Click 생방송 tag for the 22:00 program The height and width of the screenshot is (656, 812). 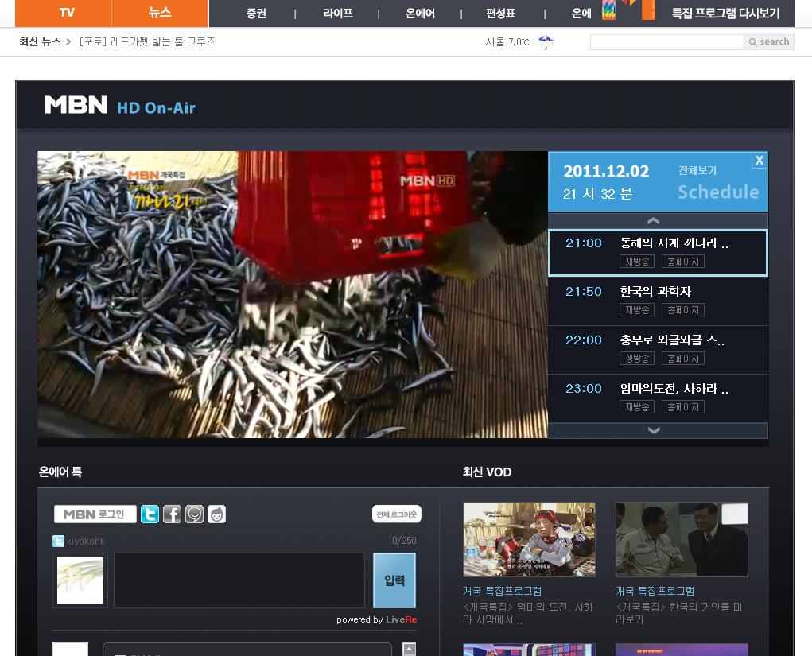[x=637, y=359]
